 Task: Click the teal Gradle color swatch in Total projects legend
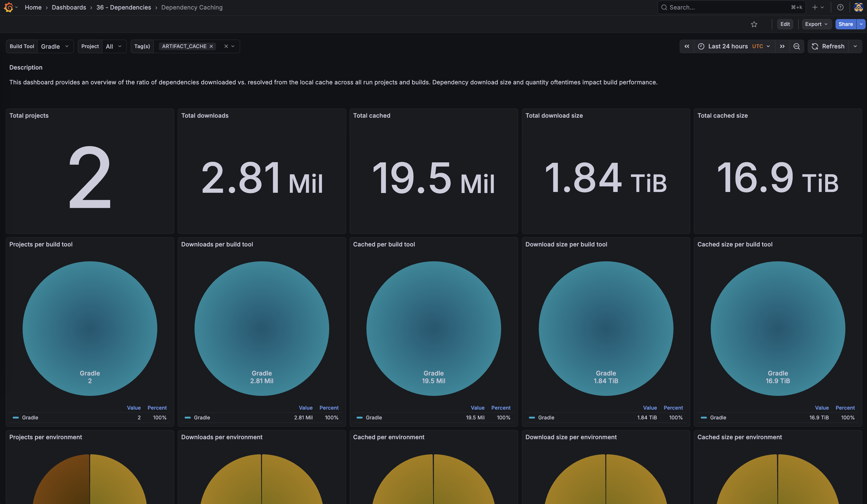click(x=15, y=418)
